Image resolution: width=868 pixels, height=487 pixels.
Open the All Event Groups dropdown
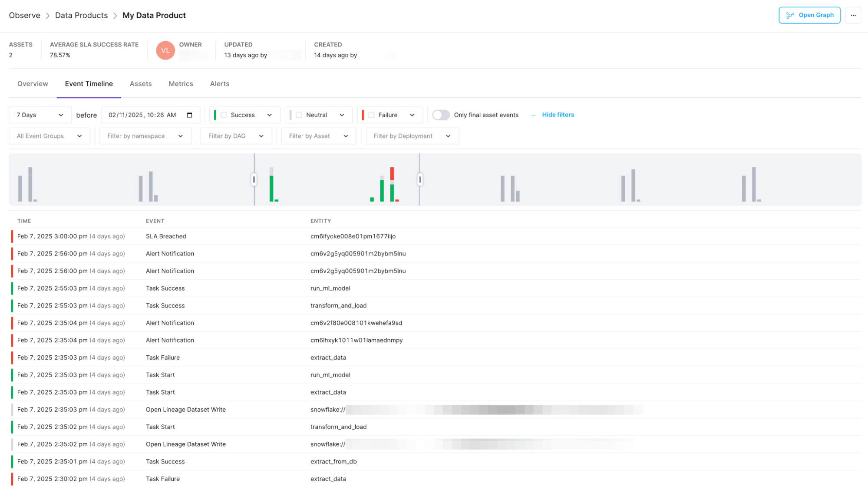(49, 136)
